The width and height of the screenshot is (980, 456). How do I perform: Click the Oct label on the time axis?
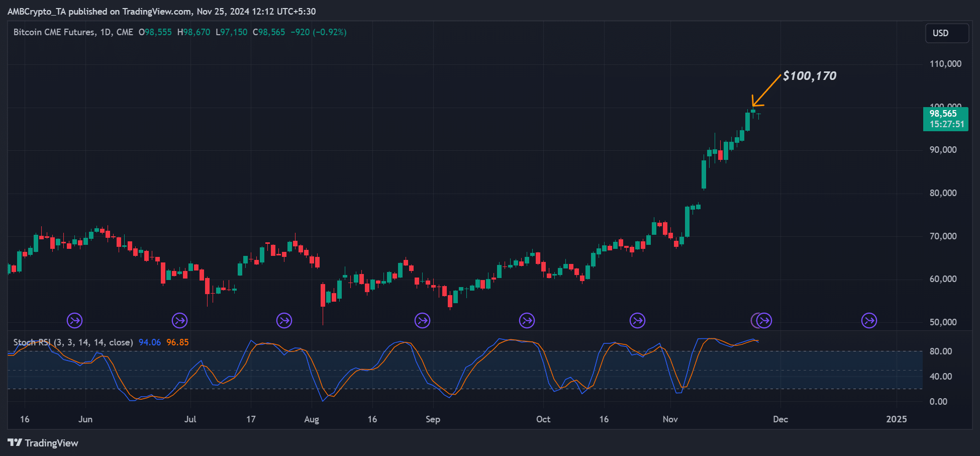click(543, 419)
